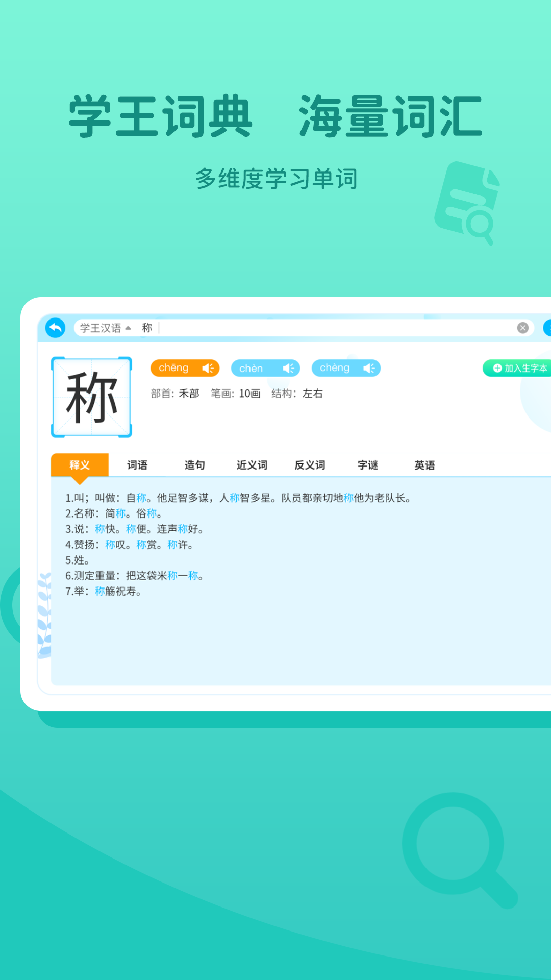Select the chēng pinyin button
Image resolution: width=551 pixels, height=980 pixels.
174,368
